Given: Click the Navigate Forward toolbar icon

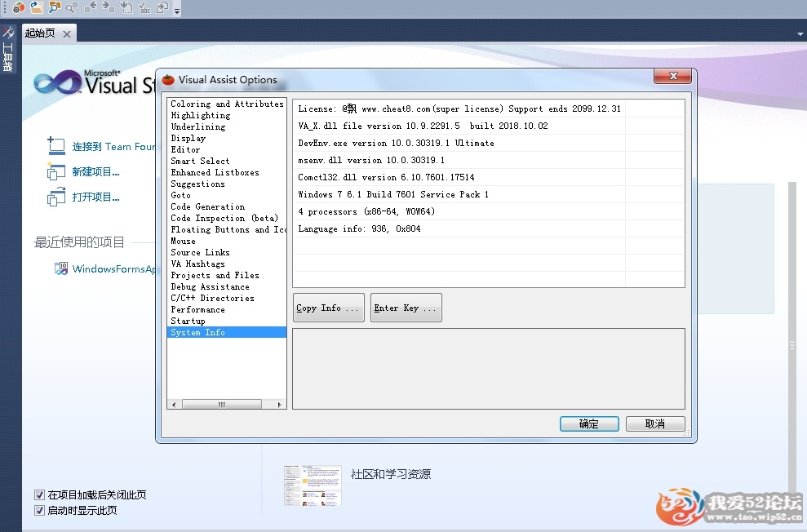Looking at the screenshot, I should pyautogui.click(x=108, y=7).
